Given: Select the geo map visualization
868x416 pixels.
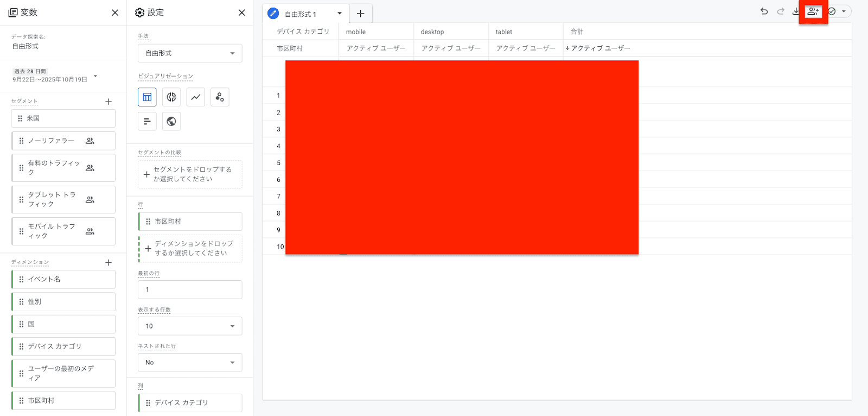Looking at the screenshot, I should click(171, 122).
